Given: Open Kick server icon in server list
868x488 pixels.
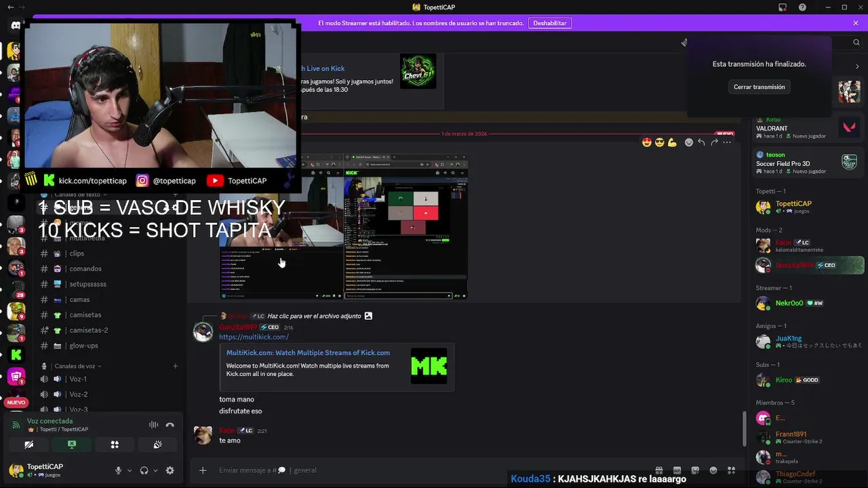Looking at the screenshot, I should (16, 354).
